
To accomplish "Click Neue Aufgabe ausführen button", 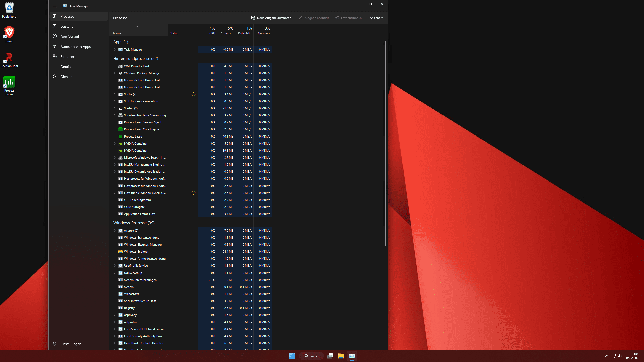I will (x=271, y=18).
